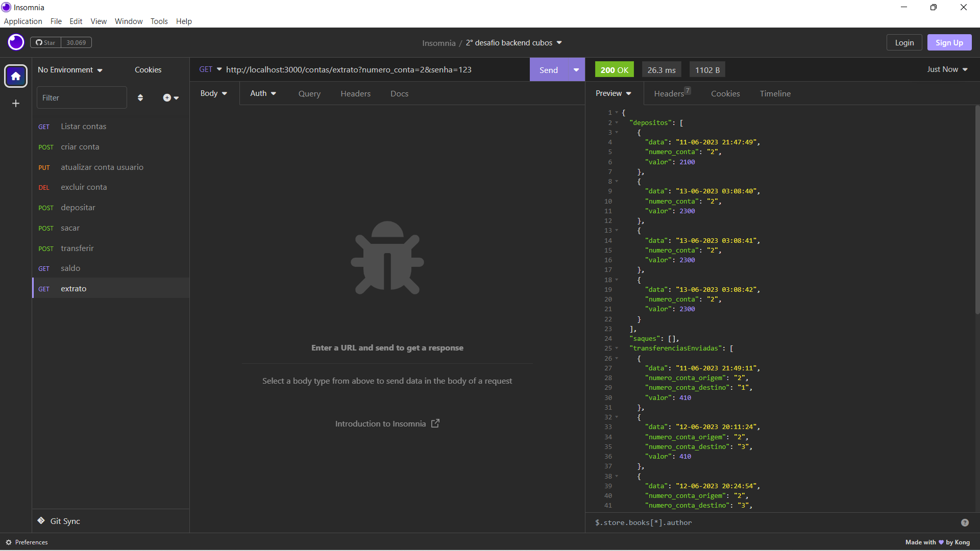Switch method using the GET dropdown
Viewport: 980px width, 551px height.
click(210, 69)
